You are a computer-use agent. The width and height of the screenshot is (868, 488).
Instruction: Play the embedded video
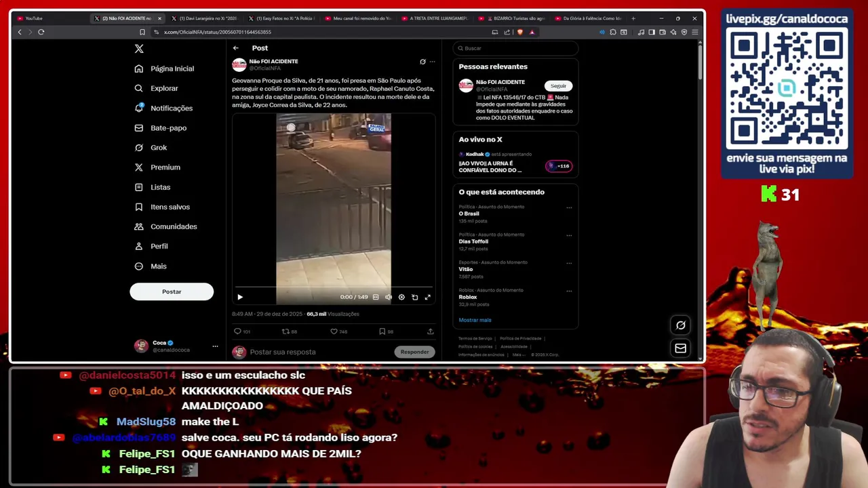point(240,297)
